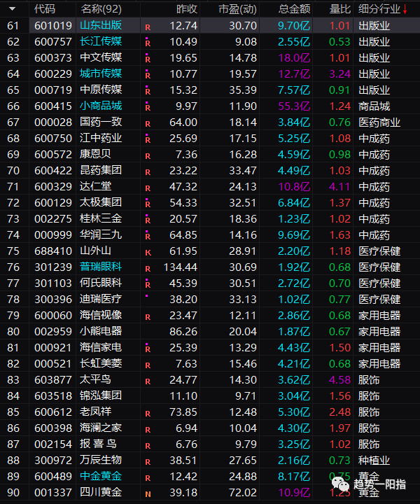Click the R marker in 山东出版 row
Viewport: 420px width, 504px height.
[x=148, y=27]
